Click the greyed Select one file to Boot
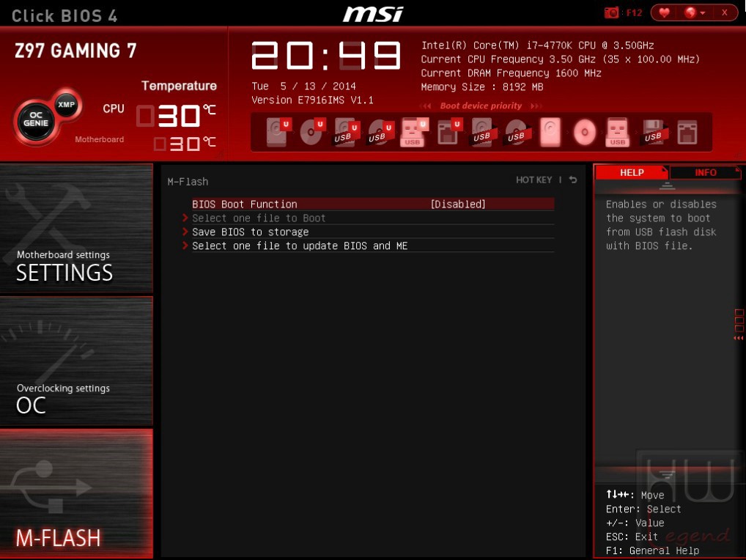Screen dimensions: 746x560 259,218
